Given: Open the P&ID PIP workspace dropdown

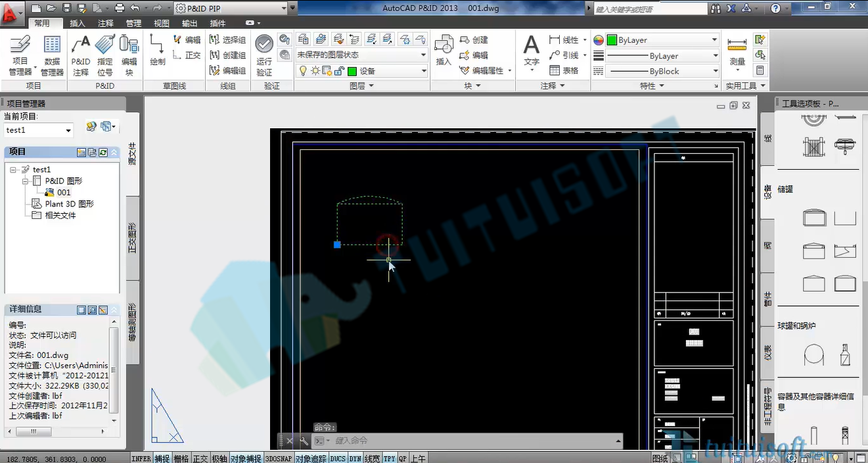Looking at the screenshot, I should [231, 9].
